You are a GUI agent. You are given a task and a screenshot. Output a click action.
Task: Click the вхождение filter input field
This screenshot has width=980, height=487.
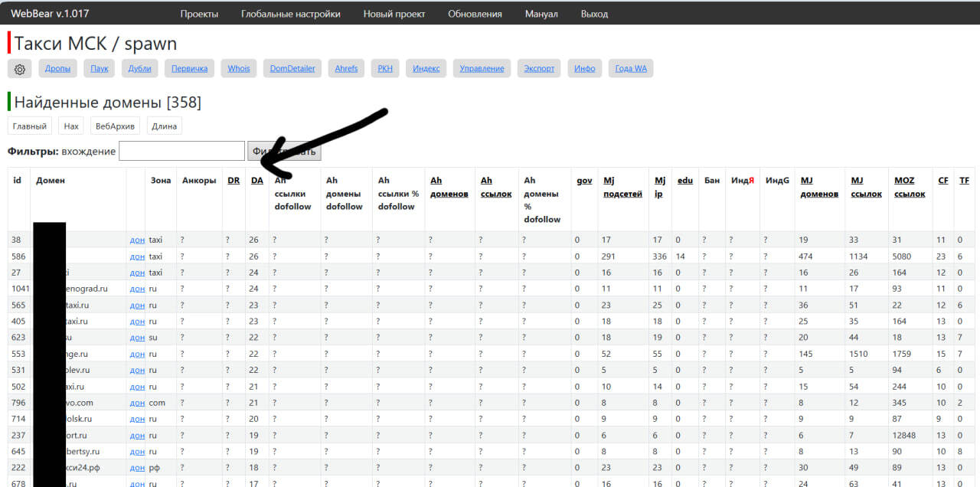(181, 152)
